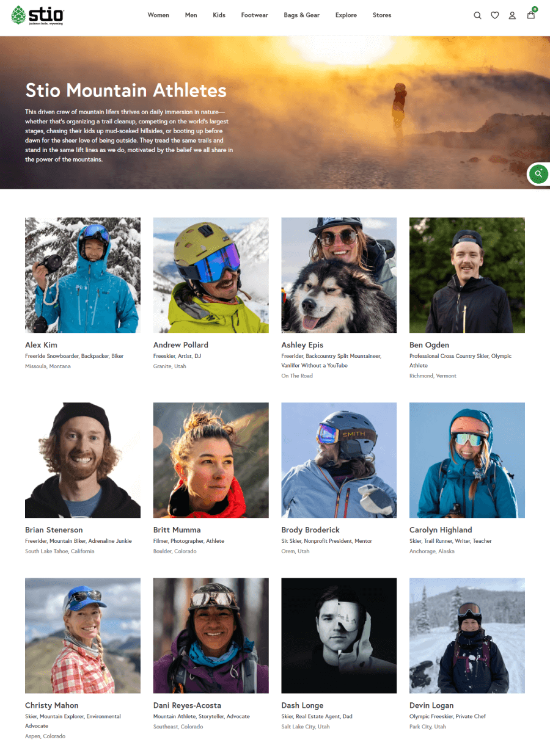Open Dash Longe's black-and-white portrait
550x756 pixels.
[339, 636]
